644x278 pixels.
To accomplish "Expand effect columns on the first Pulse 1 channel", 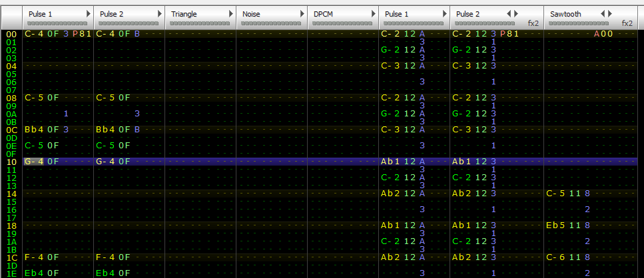I will pyautogui.click(x=89, y=14).
